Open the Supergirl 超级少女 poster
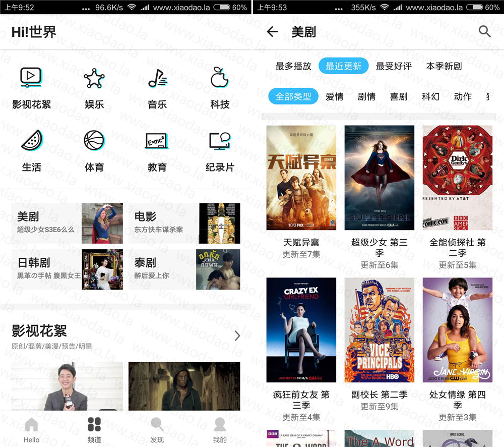 coord(380,178)
